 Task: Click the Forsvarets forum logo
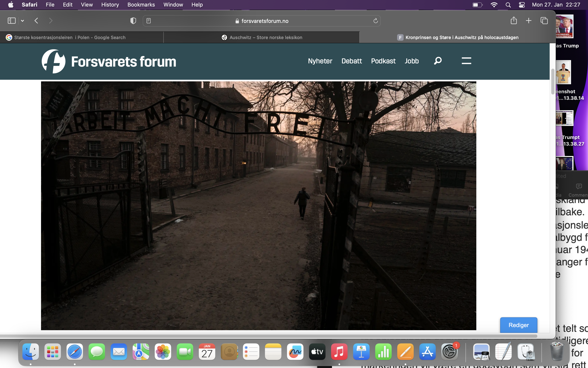click(109, 61)
